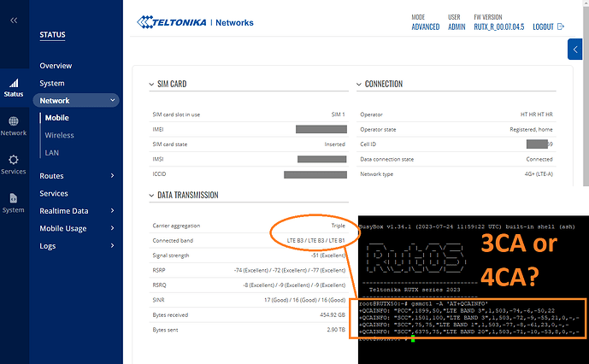Open the Overview page
The height and width of the screenshot is (364, 589).
pyautogui.click(x=56, y=66)
